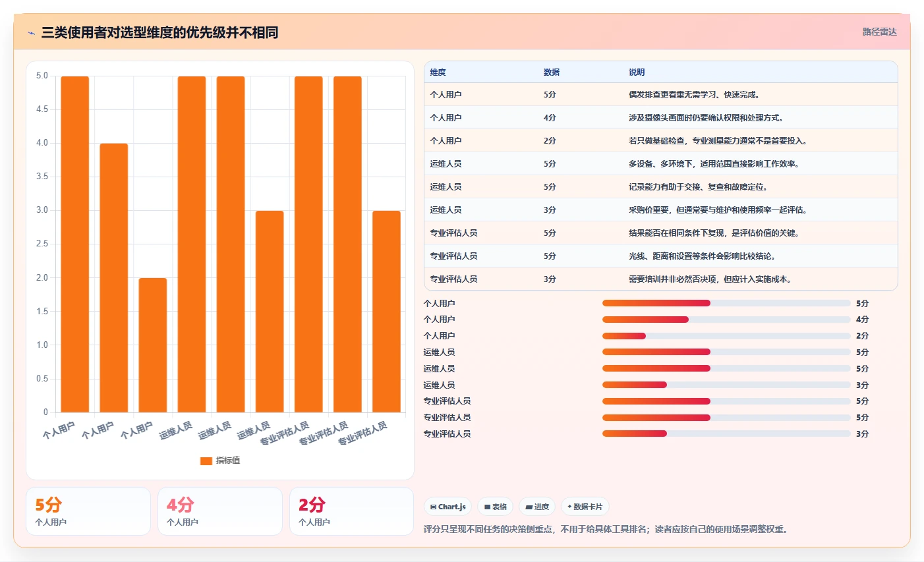Click the 2.0 bar for 个人用户

[153, 345]
